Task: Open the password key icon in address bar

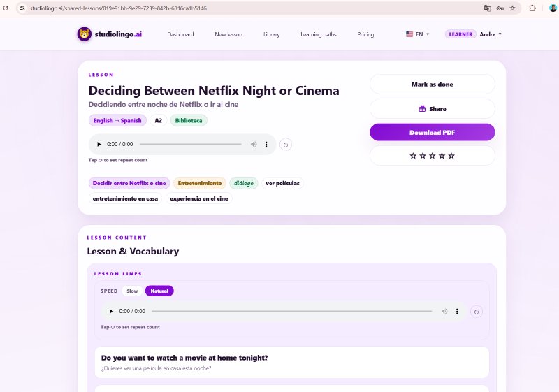Action: point(500,8)
